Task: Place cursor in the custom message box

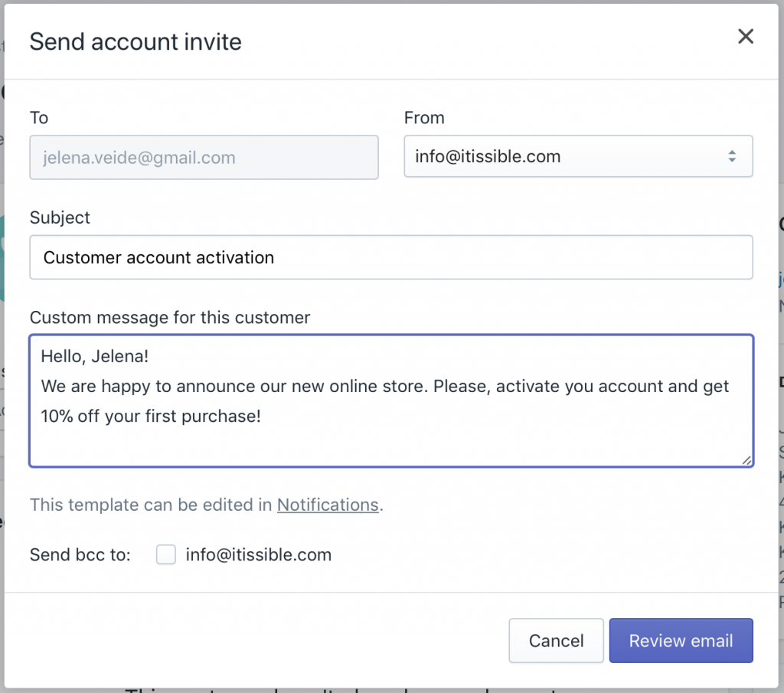Action: (x=391, y=400)
